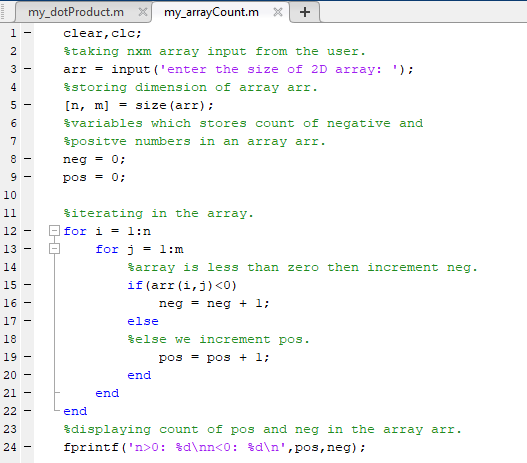Click comment '%iterating in the array.'
This screenshot has height=463, width=527.
point(159,213)
